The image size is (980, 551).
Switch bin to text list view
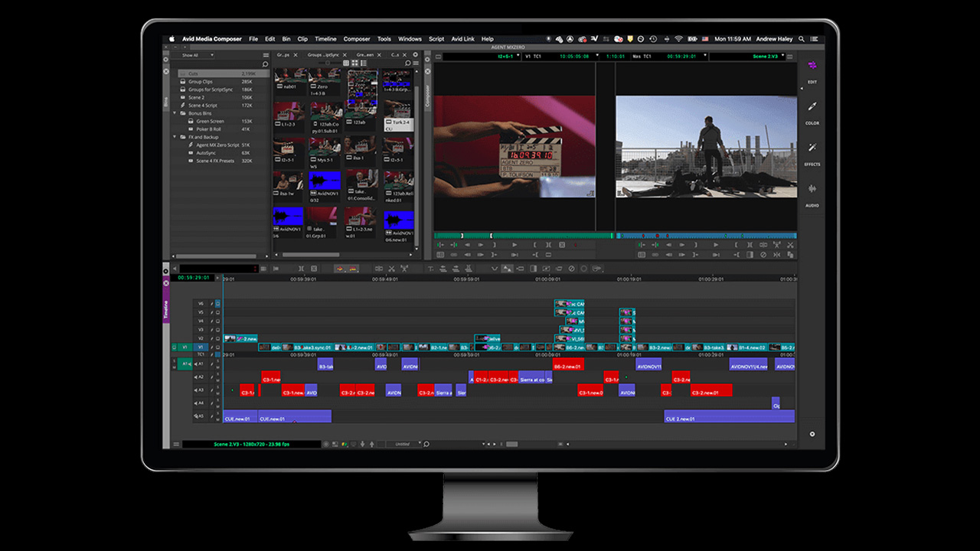pyautogui.click(x=345, y=63)
